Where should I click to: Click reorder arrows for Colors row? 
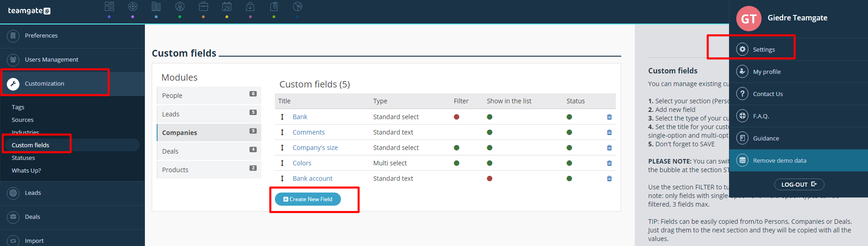coord(282,163)
